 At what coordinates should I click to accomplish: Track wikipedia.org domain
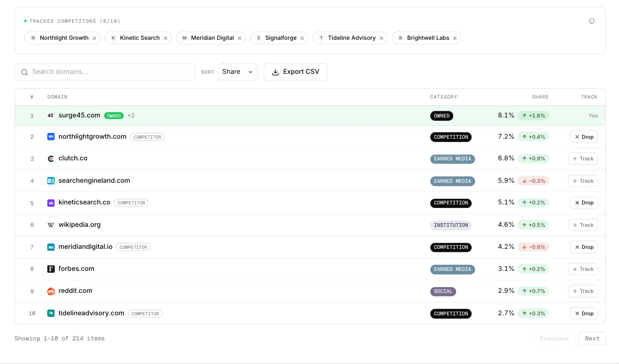pos(583,225)
